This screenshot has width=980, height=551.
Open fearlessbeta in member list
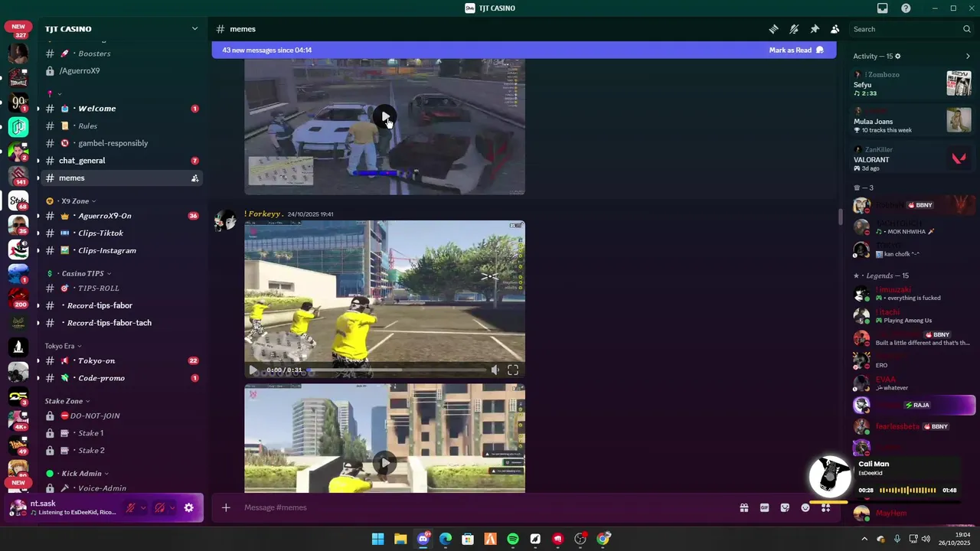(x=898, y=426)
